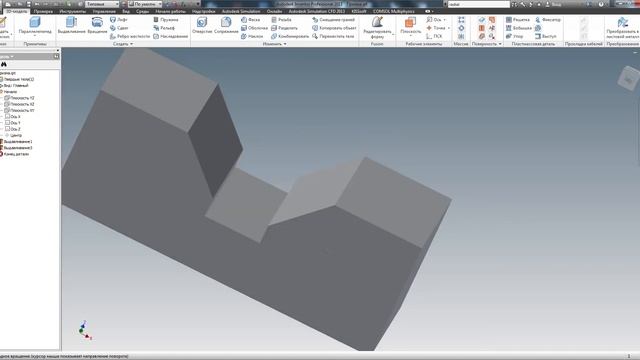The image size is (640, 360).
Task: Choose Переместить тела tool
Action: [333, 36]
